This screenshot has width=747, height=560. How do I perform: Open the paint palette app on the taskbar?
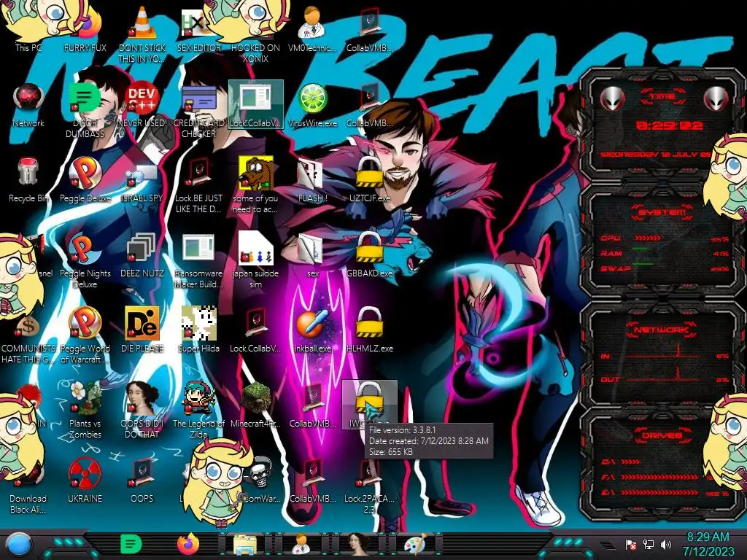415,544
